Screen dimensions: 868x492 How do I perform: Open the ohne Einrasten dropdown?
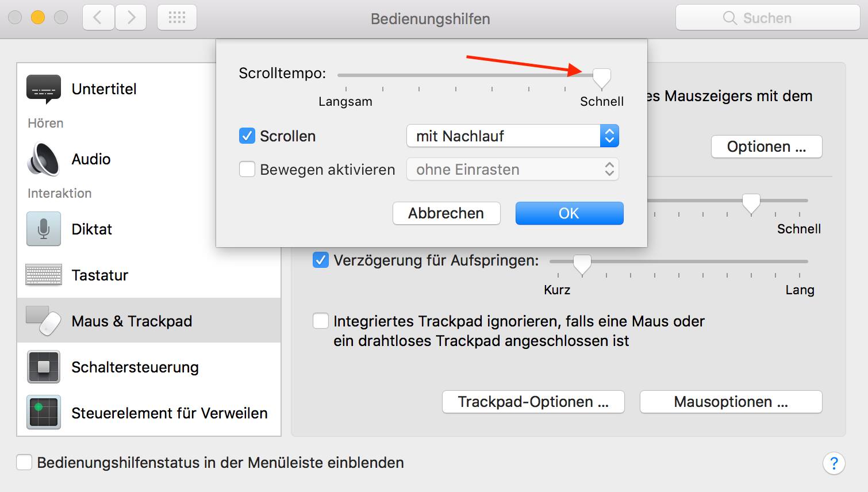point(512,170)
